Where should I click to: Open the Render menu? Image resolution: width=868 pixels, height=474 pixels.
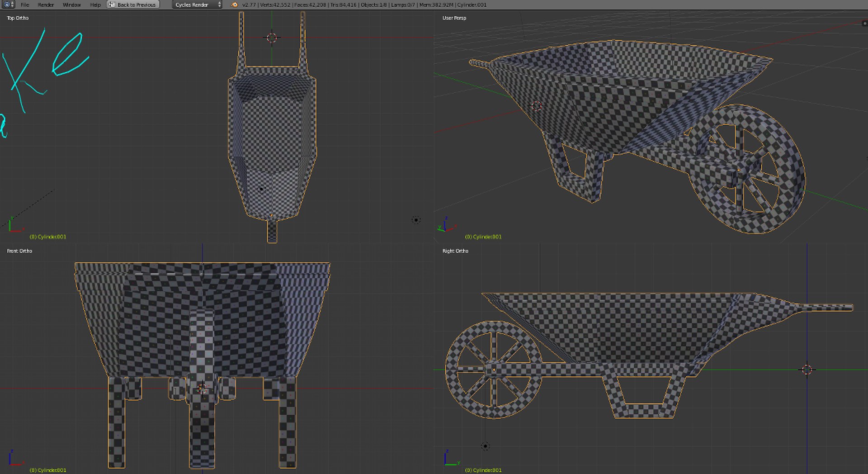[46, 5]
